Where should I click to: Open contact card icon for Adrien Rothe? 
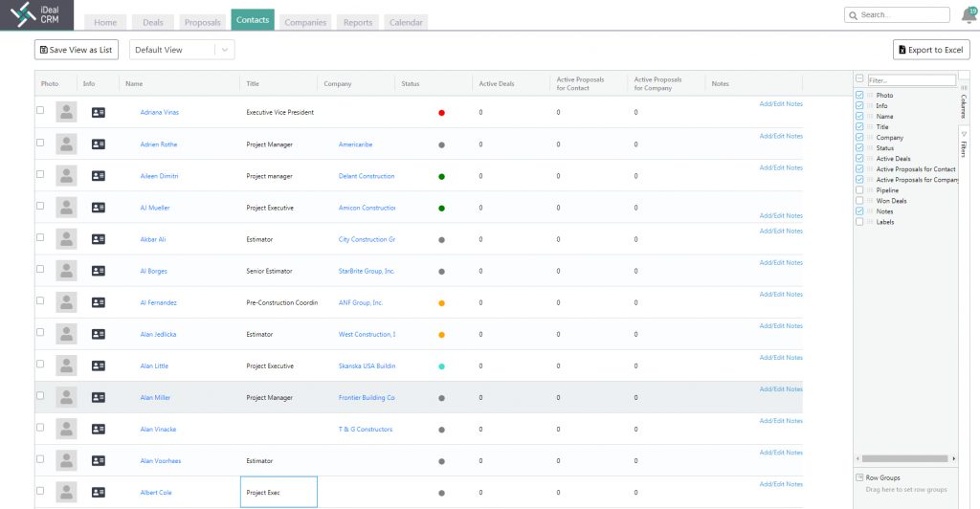point(99,144)
